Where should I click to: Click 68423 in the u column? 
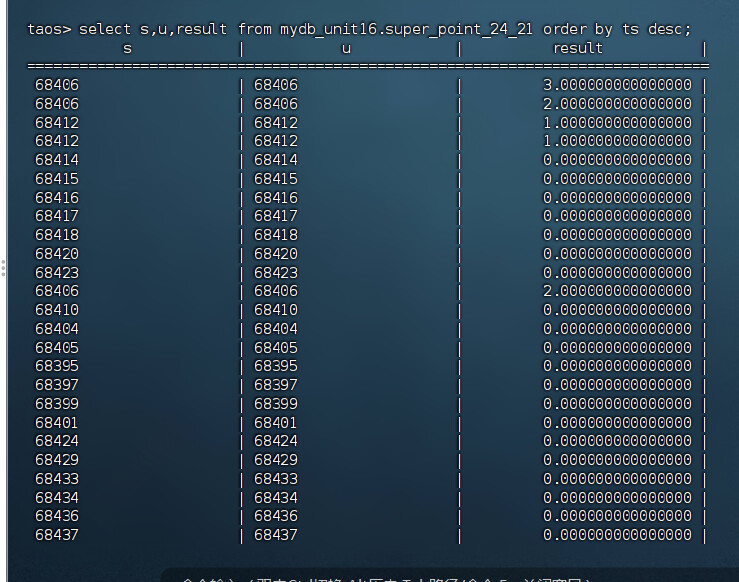(x=276, y=273)
